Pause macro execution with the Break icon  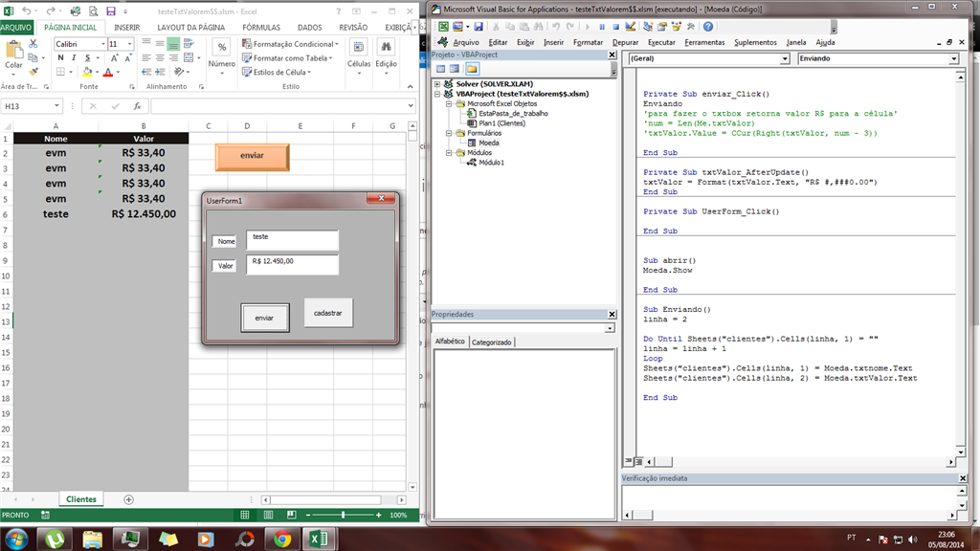[x=602, y=26]
